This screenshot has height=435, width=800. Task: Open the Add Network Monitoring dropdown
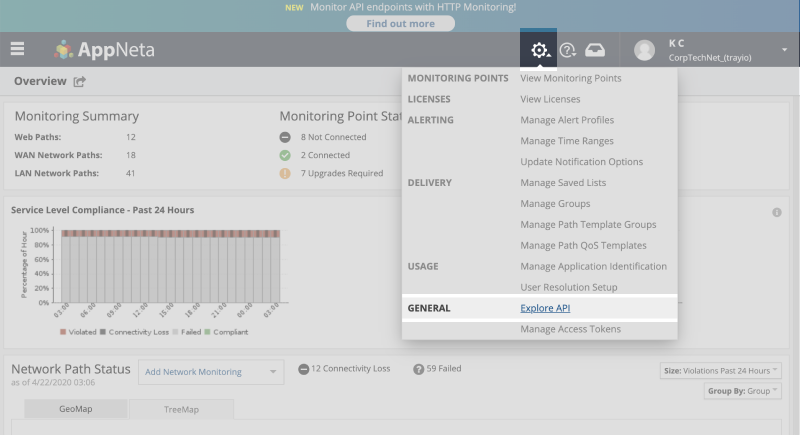click(211, 372)
